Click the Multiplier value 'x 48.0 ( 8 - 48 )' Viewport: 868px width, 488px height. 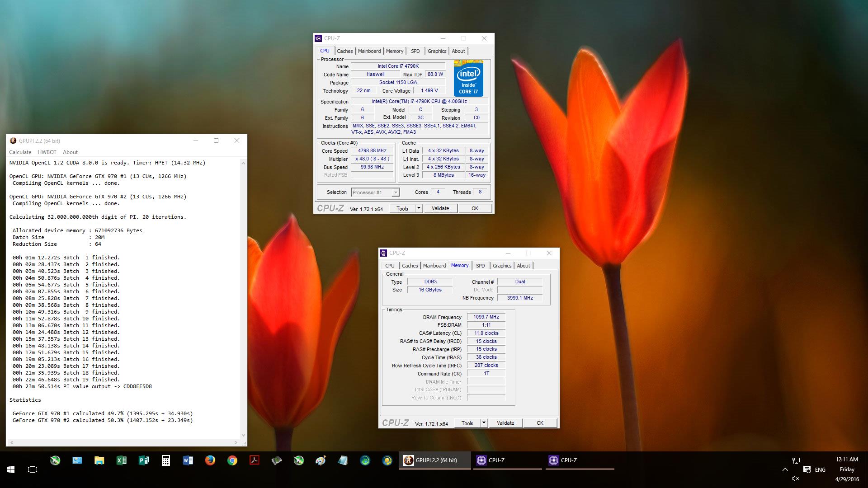point(372,159)
